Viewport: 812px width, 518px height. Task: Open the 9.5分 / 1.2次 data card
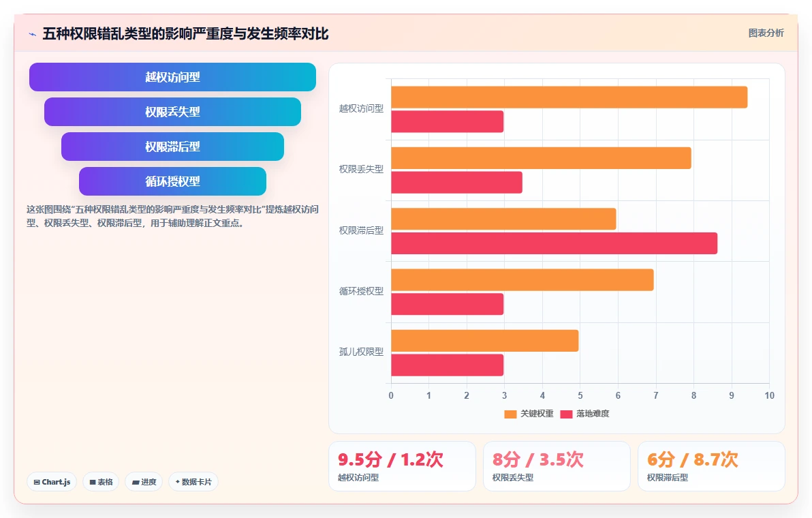[x=402, y=466]
